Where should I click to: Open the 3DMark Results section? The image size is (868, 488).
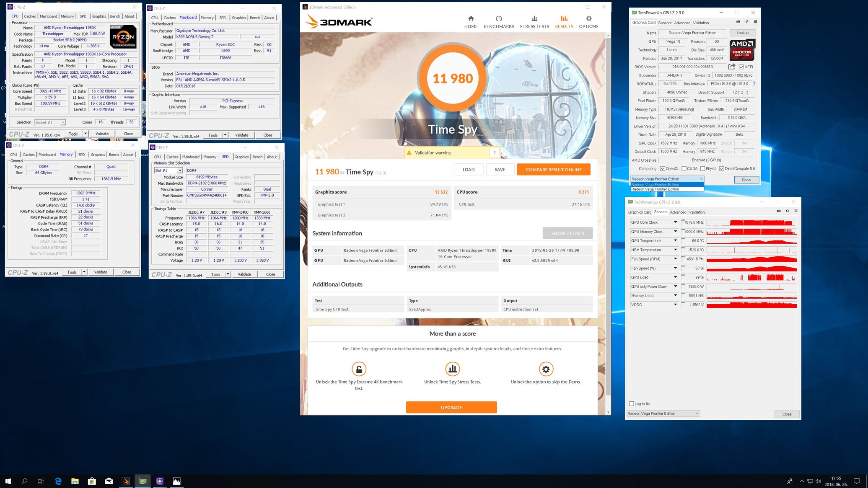564,22
